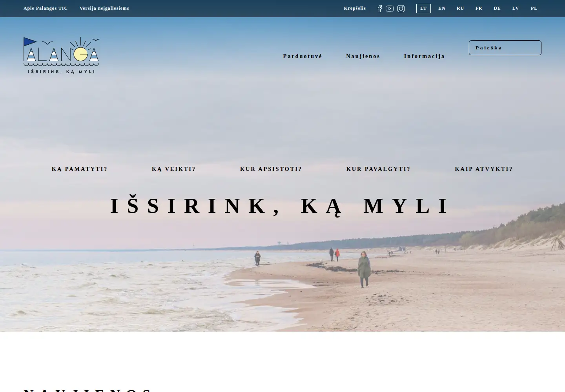Switch language to RU

point(460,9)
